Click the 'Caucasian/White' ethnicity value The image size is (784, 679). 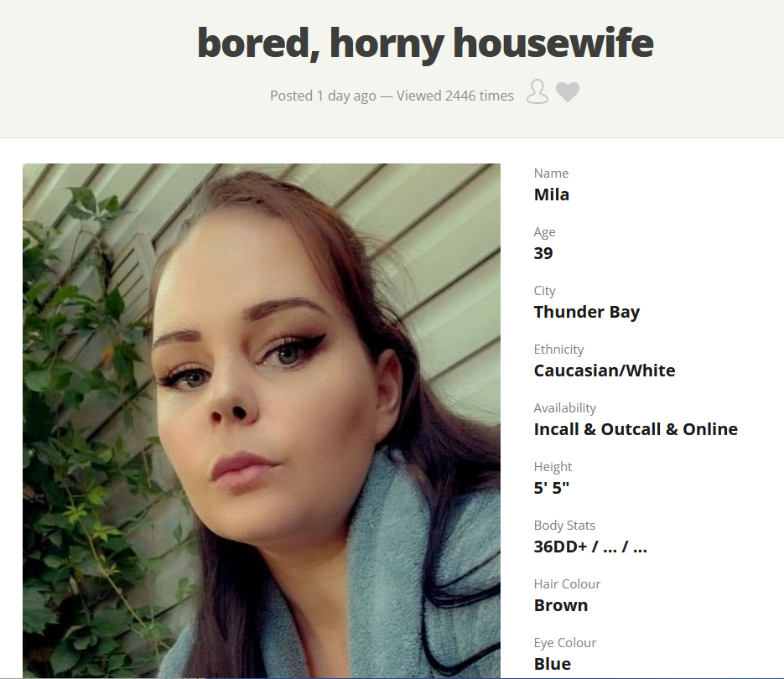pos(605,371)
